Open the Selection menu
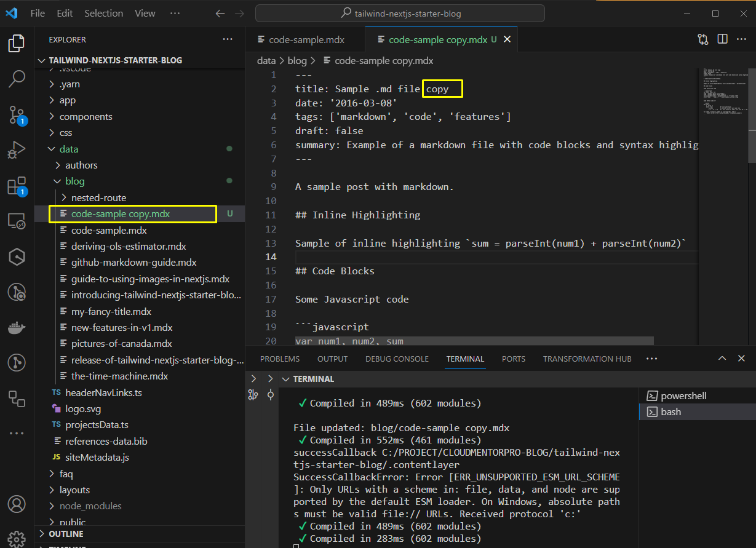756x548 pixels. pos(103,13)
